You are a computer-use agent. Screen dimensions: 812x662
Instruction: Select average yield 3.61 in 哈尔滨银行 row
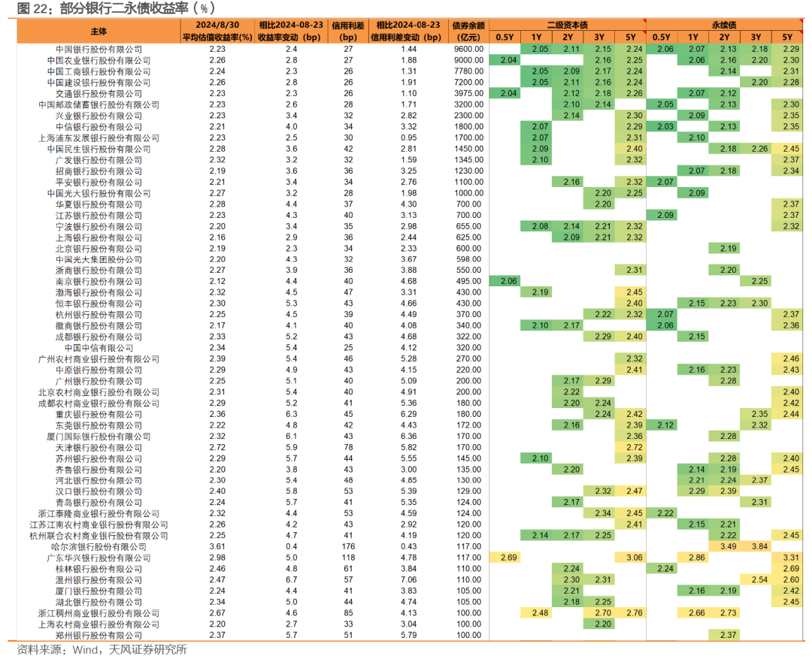(217, 546)
